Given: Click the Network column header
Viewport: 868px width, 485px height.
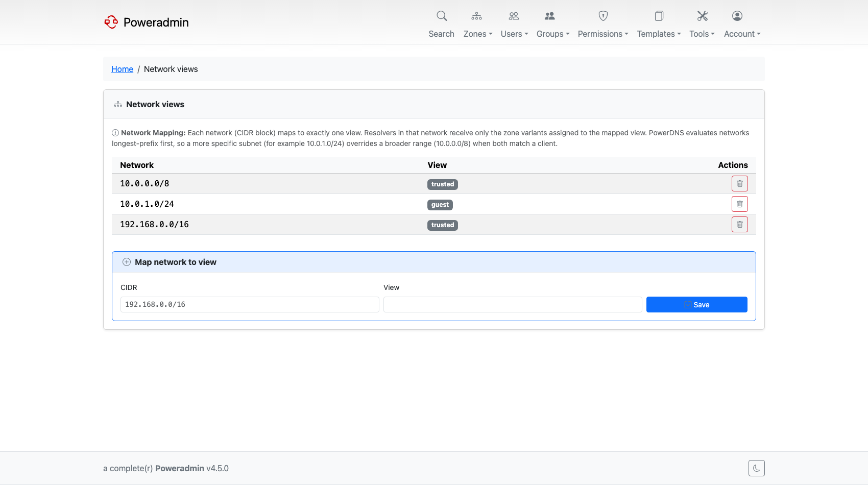Looking at the screenshot, I should click(137, 165).
